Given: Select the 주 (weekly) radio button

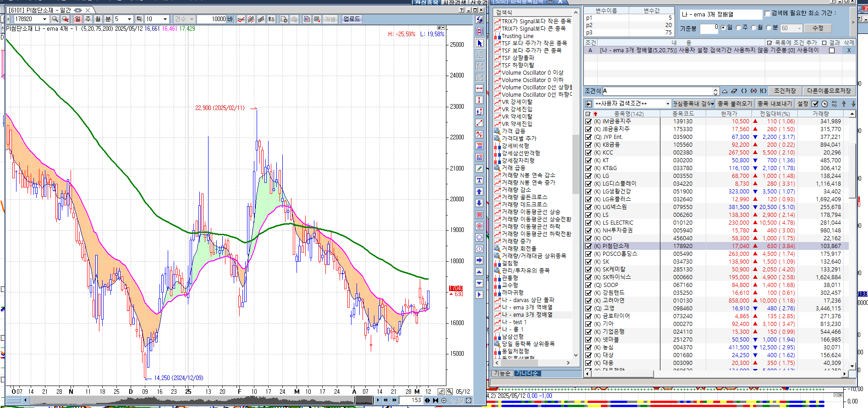Looking at the screenshot, I should (x=738, y=28).
